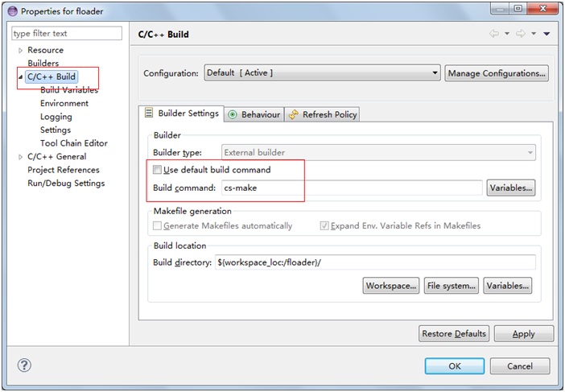Select Builders in the tree
This screenshot has height=392, width=565.
click(43, 63)
